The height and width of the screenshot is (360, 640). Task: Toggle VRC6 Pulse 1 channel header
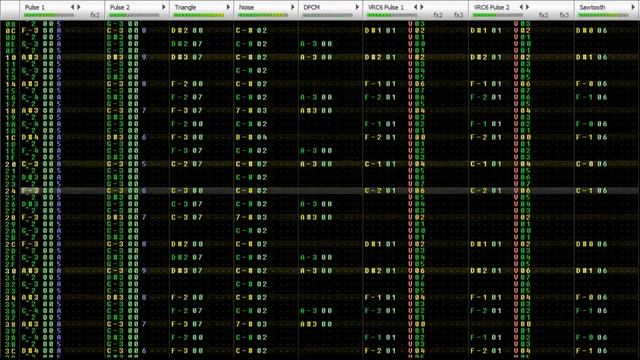[x=386, y=7]
